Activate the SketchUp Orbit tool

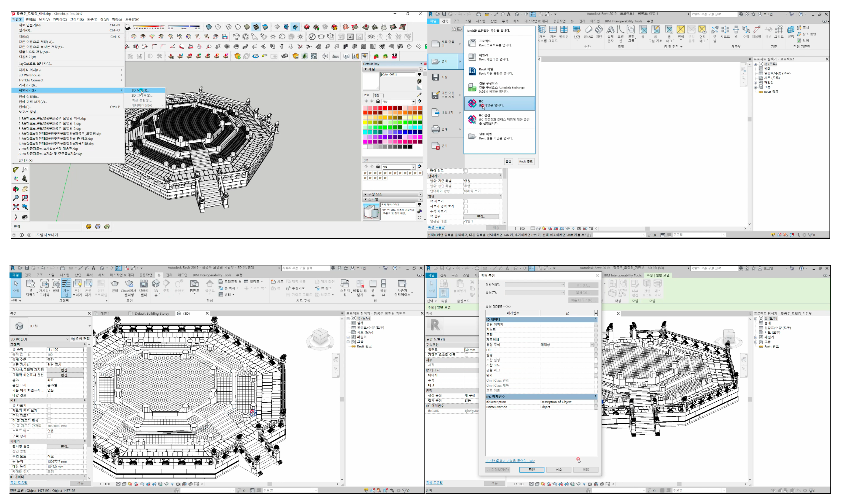(x=16, y=189)
